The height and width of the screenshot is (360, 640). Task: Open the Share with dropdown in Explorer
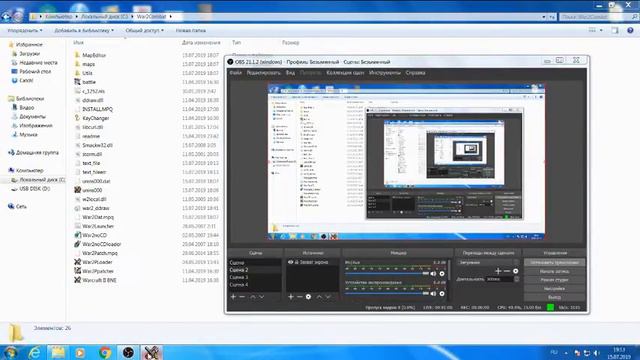[144, 30]
